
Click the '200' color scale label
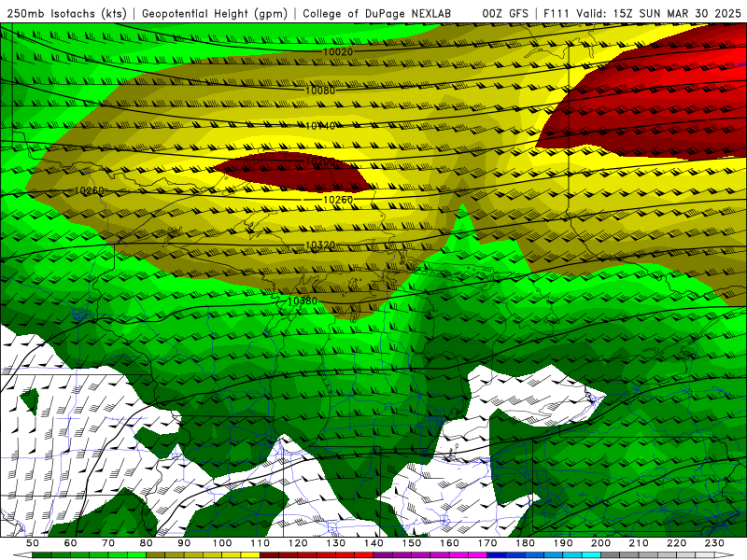[600, 543]
